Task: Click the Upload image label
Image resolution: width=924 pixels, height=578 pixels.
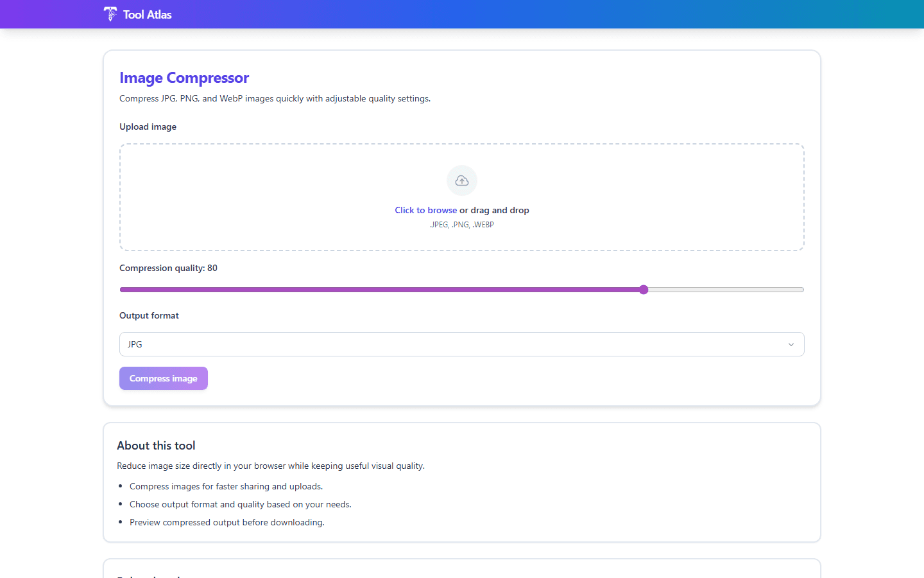Action: tap(148, 127)
